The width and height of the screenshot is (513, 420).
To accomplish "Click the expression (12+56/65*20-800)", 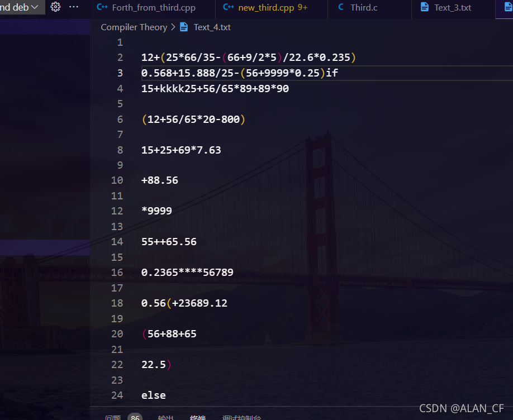I will [193, 120].
